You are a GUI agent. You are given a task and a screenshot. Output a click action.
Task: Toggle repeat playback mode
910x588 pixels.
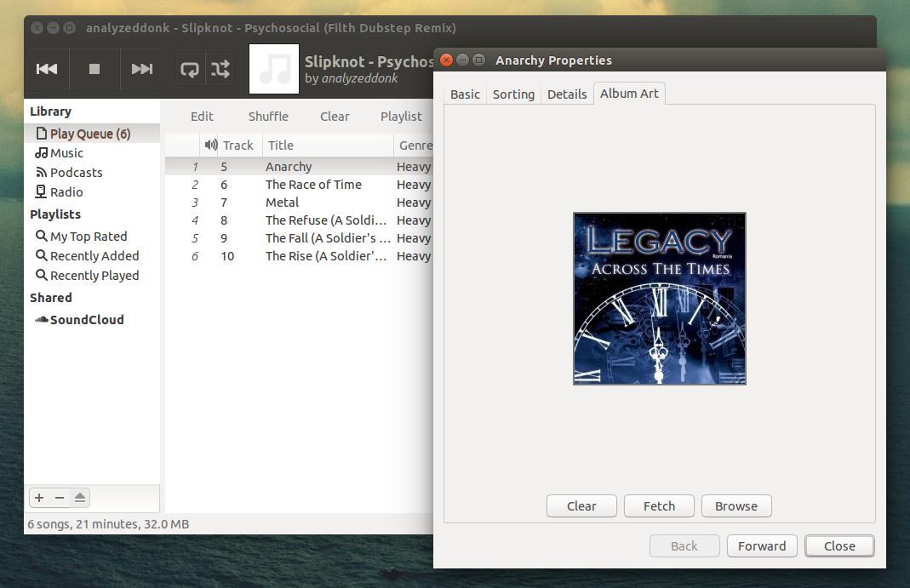pyautogui.click(x=189, y=69)
